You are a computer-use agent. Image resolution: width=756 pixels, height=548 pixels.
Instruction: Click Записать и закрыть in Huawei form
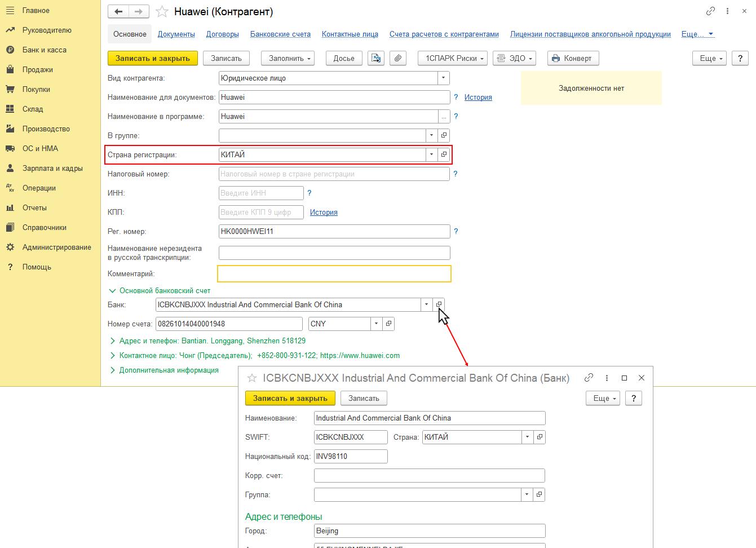153,58
